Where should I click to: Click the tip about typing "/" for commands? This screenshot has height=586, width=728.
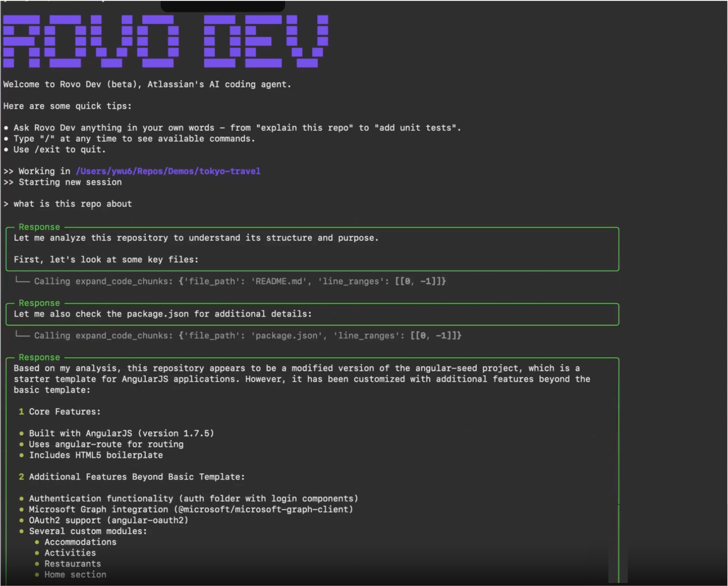[129, 139]
